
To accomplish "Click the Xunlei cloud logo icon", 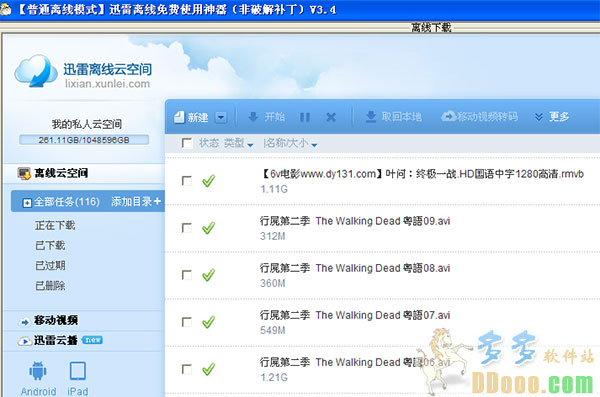I will tap(36, 71).
